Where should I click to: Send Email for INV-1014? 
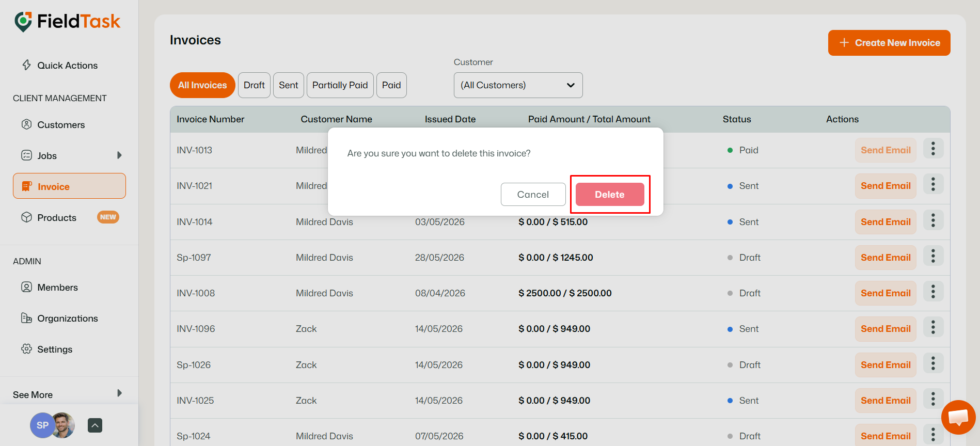point(886,222)
